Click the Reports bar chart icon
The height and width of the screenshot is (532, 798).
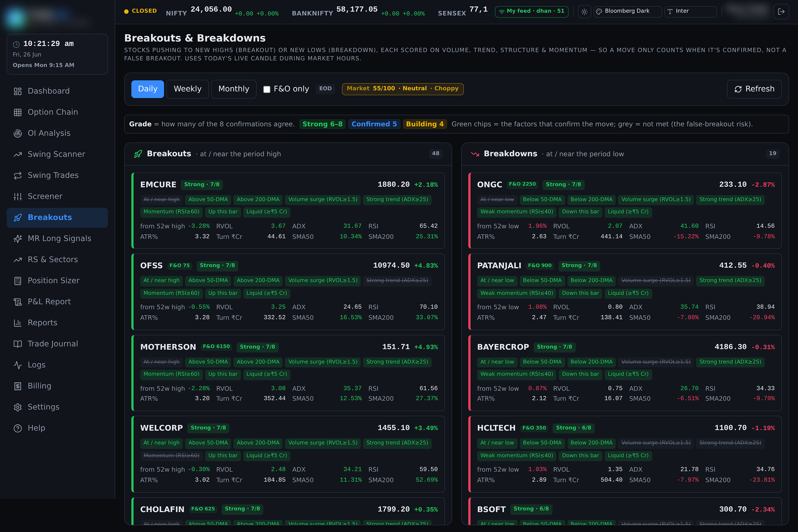pos(17,323)
